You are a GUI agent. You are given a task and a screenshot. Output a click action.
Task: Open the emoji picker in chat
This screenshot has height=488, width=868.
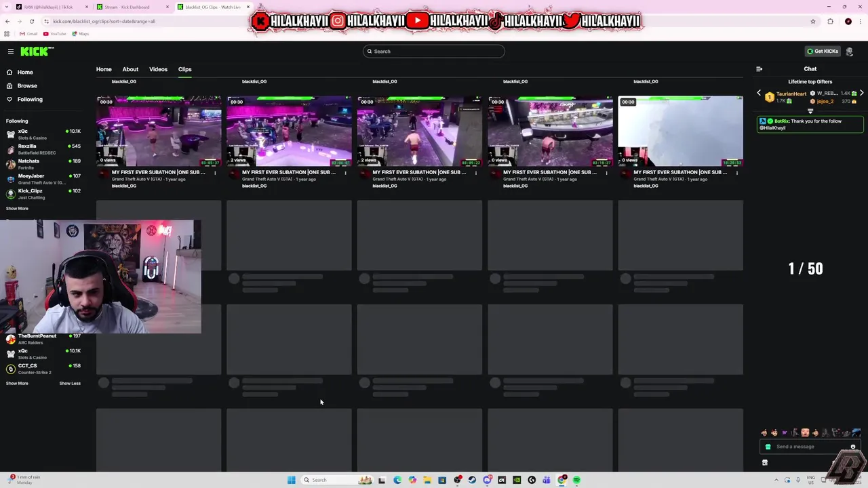(853, 447)
